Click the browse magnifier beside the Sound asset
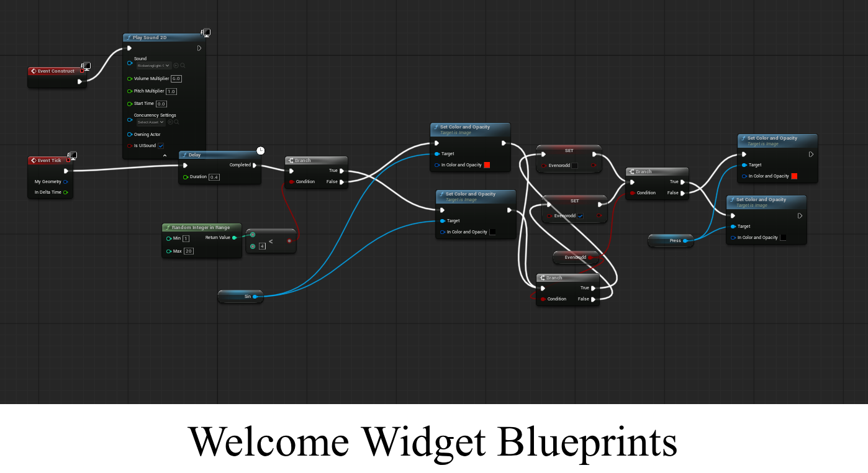This screenshot has width=868, height=473. click(183, 65)
